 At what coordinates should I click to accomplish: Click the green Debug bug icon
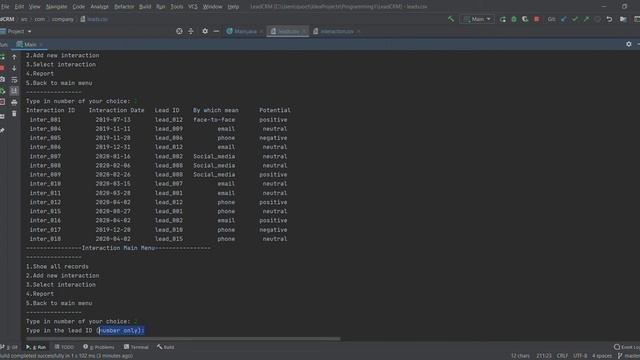click(514, 19)
